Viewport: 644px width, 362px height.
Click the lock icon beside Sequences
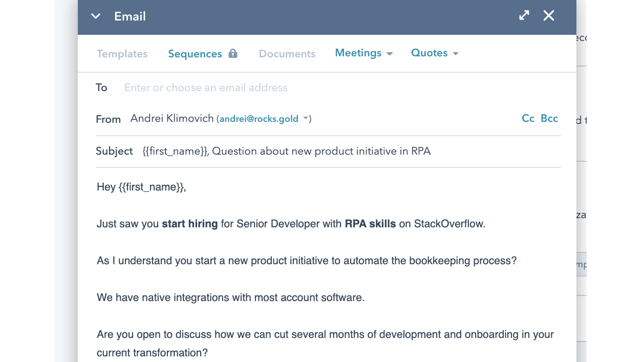(x=233, y=54)
